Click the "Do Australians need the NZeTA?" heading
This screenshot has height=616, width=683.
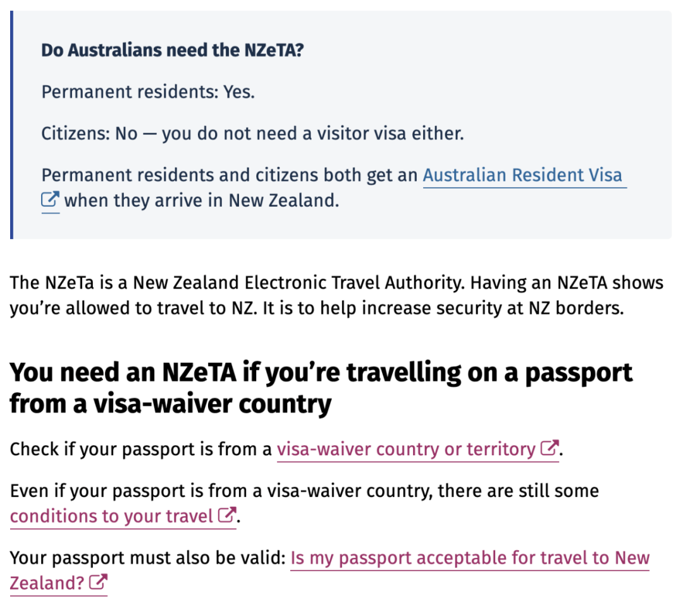(x=173, y=50)
